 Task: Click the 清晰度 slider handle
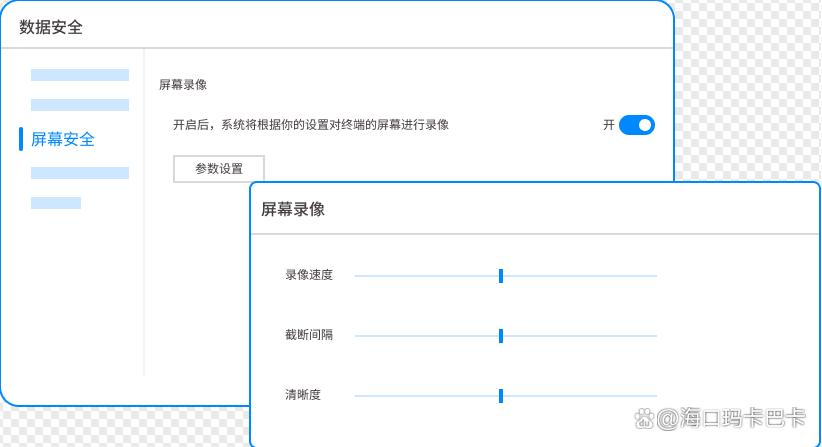coord(500,396)
